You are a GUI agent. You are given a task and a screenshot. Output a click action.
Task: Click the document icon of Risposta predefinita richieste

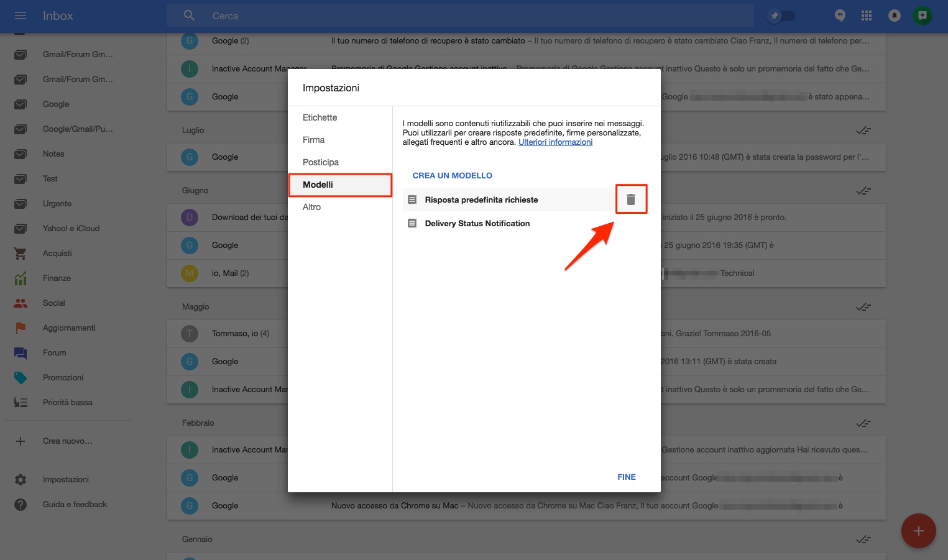click(x=412, y=200)
